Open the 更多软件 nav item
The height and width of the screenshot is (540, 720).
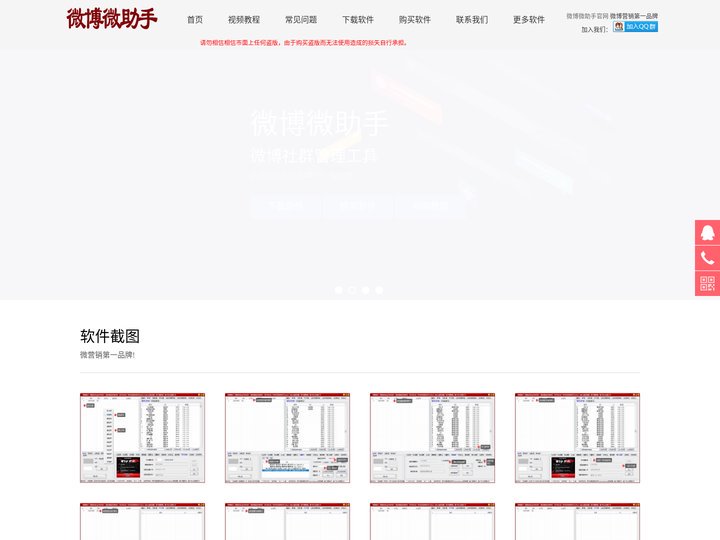click(529, 20)
